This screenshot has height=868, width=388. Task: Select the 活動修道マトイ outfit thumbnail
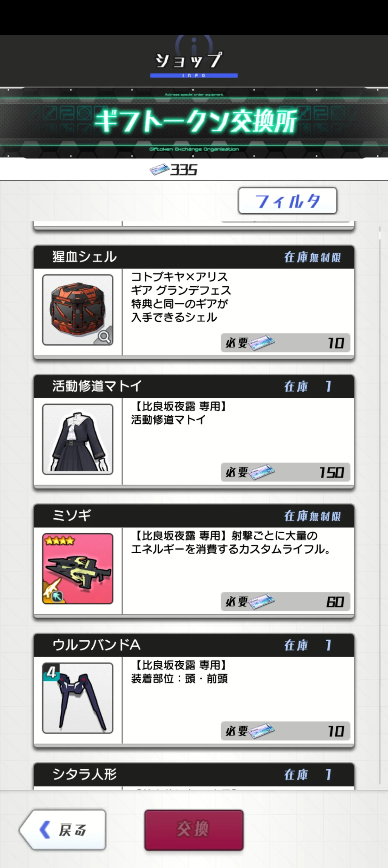click(x=78, y=439)
